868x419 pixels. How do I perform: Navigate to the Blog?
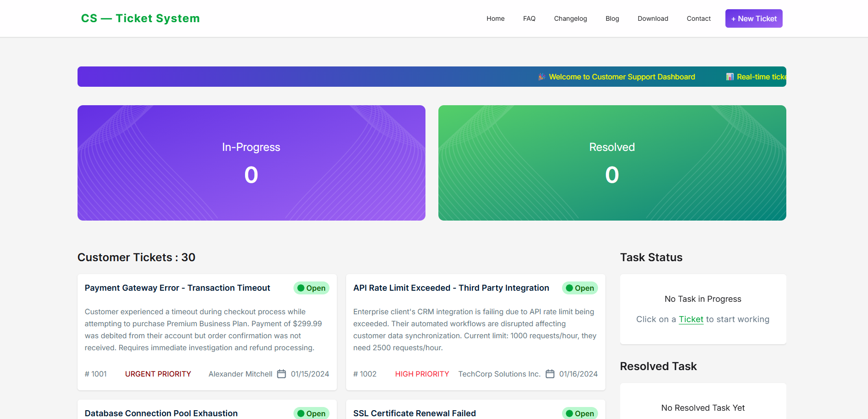click(x=612, y=18)
